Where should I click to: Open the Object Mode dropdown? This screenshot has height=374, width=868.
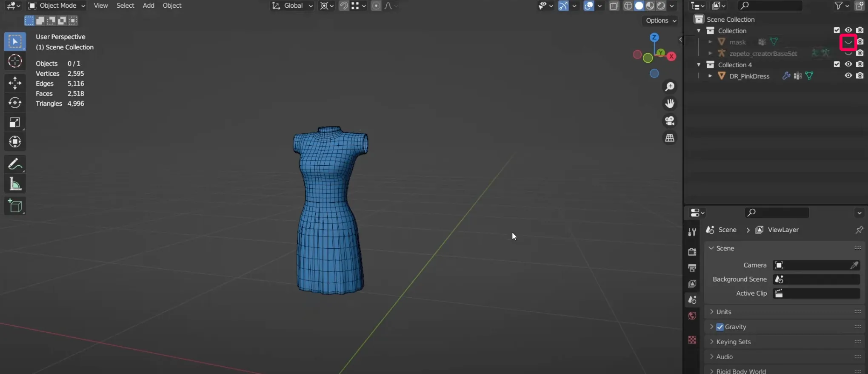[x=57, y=6]
